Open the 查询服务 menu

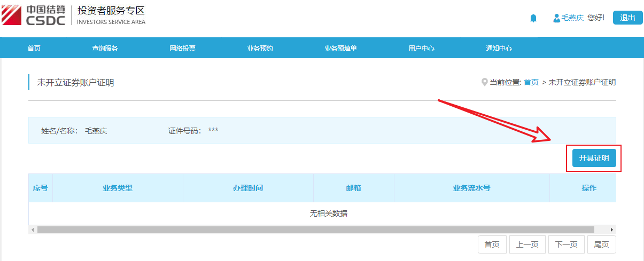(105, 49)
